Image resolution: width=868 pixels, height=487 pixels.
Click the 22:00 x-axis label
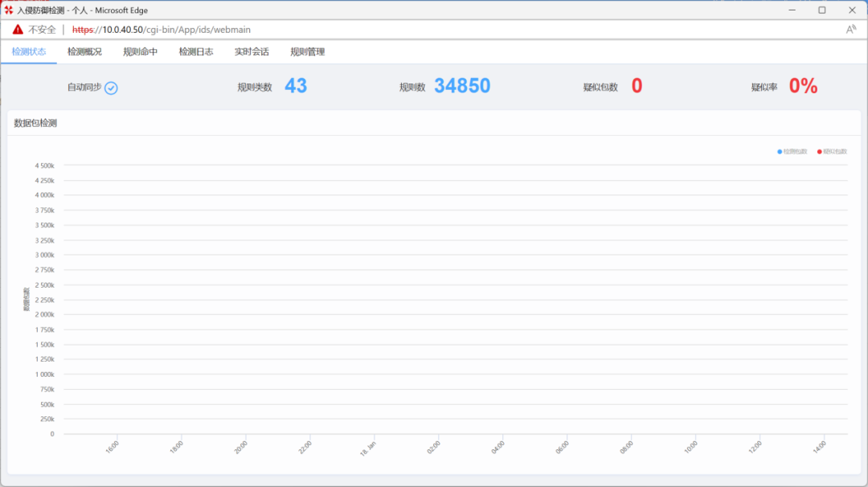305,447
